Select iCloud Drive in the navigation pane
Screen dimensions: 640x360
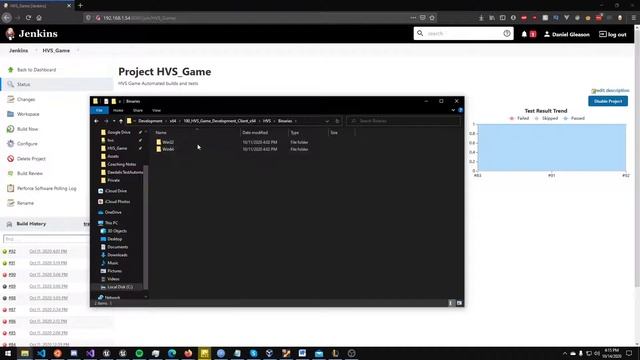(x=116, y=191)
